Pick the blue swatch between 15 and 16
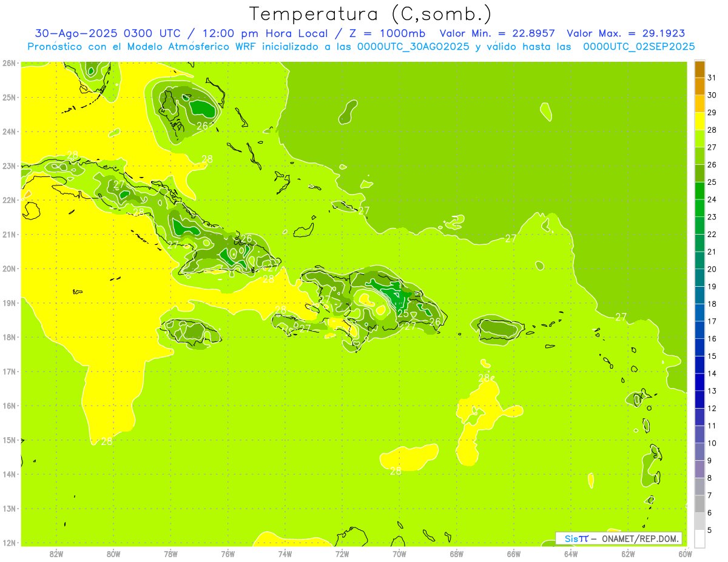 (699, 347)
